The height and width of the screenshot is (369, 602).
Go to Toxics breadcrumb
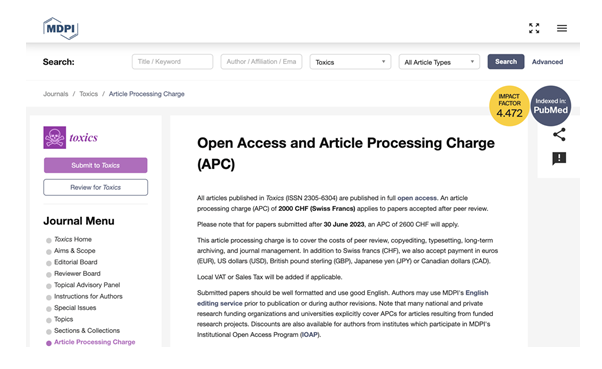[89, 94]
